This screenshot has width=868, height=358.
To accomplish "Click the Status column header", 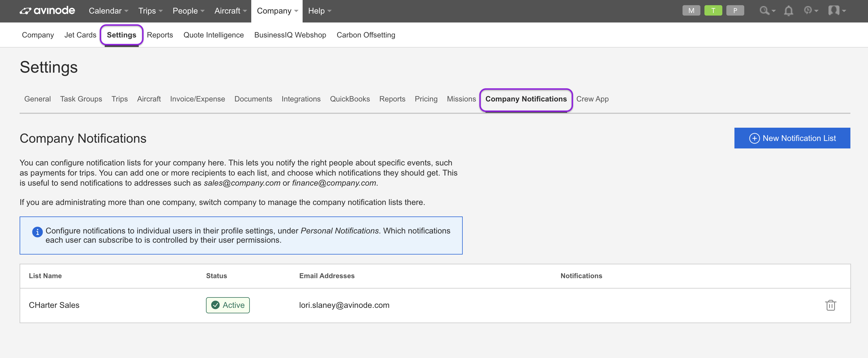I will pyautogui.click(x=216, y=276).
